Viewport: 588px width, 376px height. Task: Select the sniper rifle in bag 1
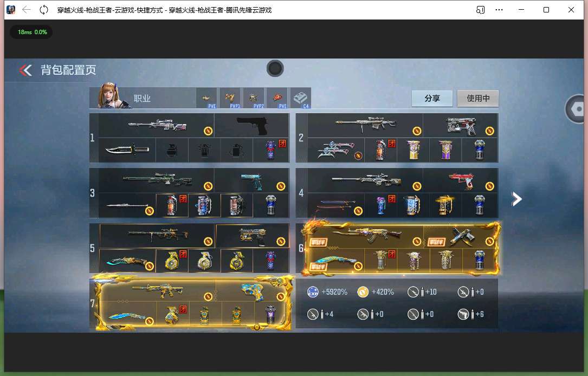point(157,125)
